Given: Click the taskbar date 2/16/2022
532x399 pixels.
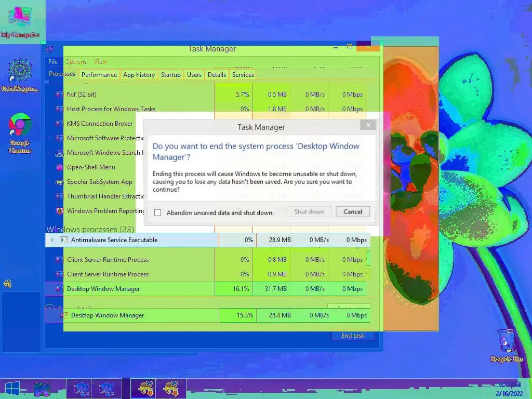Looking at the screenshot, I should pyautogui.click(x=509, y=394).
